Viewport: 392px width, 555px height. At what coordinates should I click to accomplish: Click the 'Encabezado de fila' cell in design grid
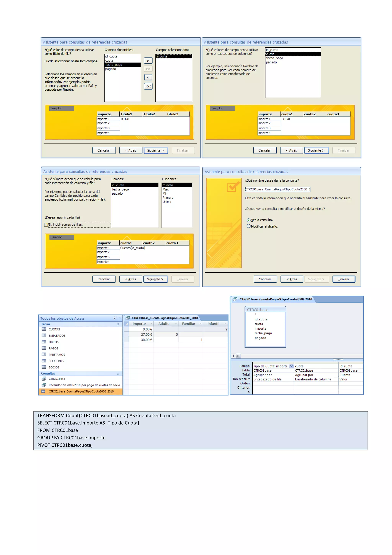point(273,379)
